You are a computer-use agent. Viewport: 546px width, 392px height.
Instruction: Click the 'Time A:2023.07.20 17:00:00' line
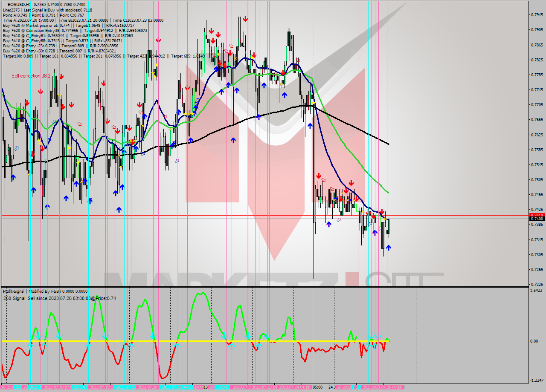click(x=83, y=20)
